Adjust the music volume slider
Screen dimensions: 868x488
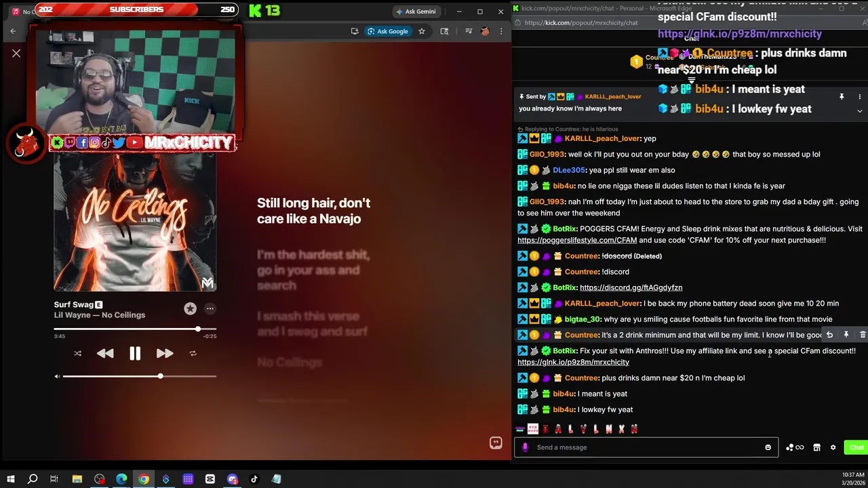(140, 376)
